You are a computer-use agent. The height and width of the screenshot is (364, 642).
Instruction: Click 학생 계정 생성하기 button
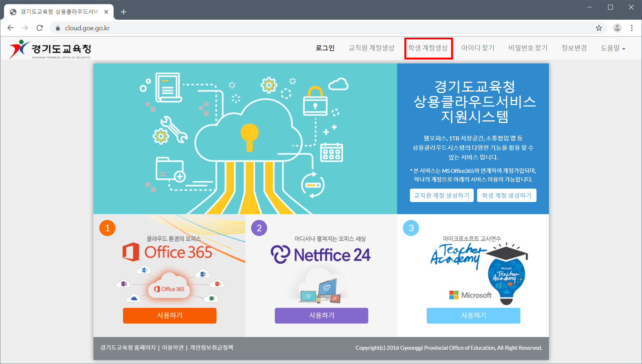click(507, 195)
